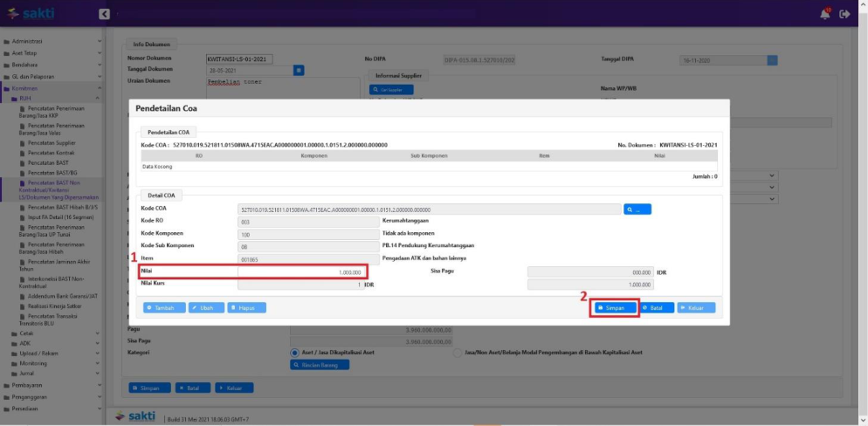Click the Hapus button
The height and width of the screenshot is (426, 868).
[x=246, y=307]
